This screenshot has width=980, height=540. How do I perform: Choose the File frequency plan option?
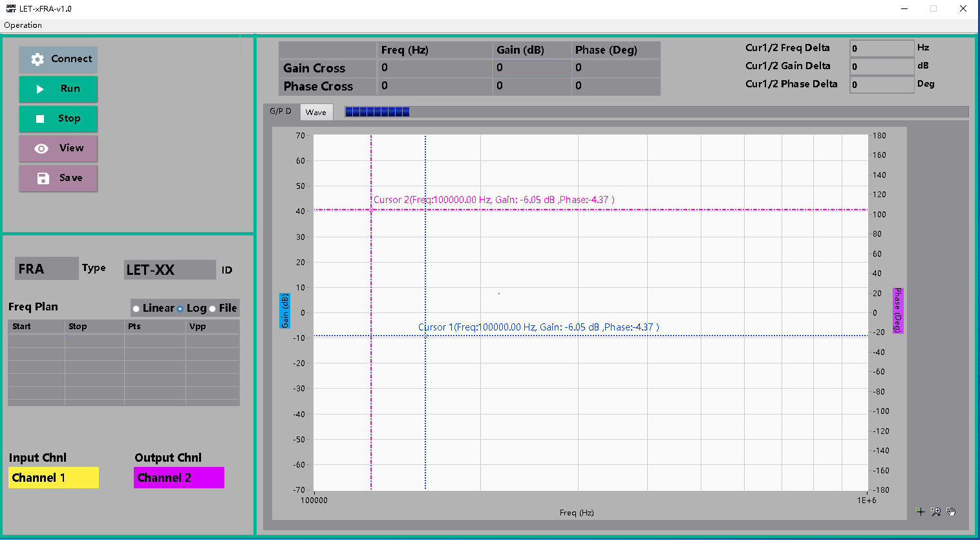[213, 308]
